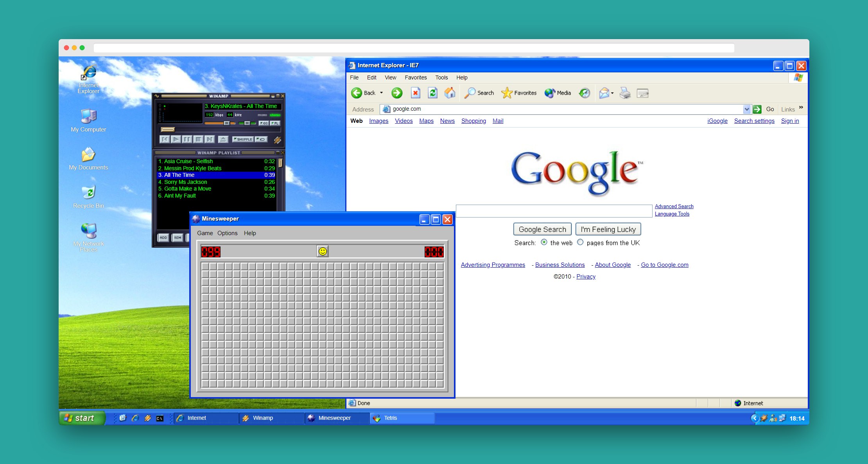The height and width of the screenshot is (464, 868).
Task: Stop playback in Winamp
Action: click(199, 139)
